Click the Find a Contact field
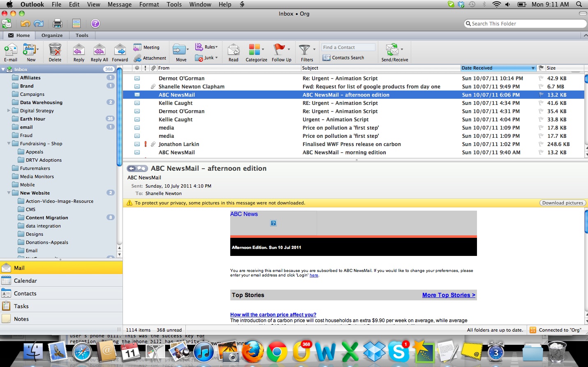The width and height of the screenshot is (588, 367). coord(348,47)
